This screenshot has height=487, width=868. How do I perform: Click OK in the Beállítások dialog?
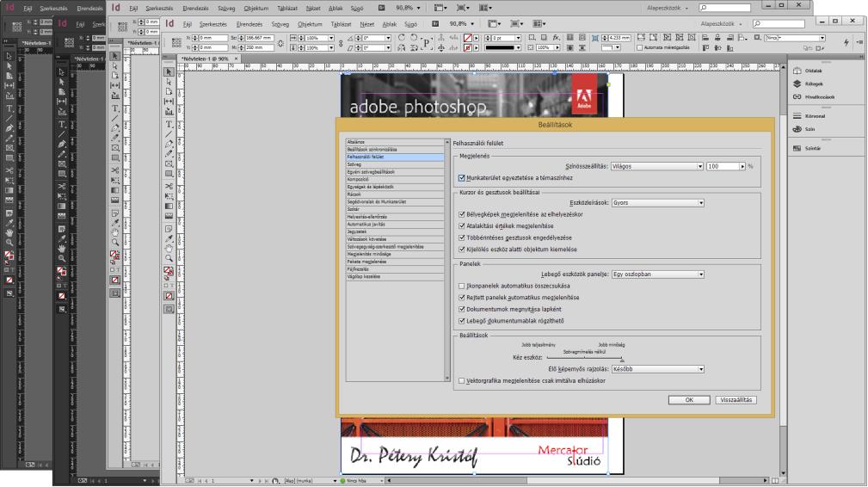(689, 399)
